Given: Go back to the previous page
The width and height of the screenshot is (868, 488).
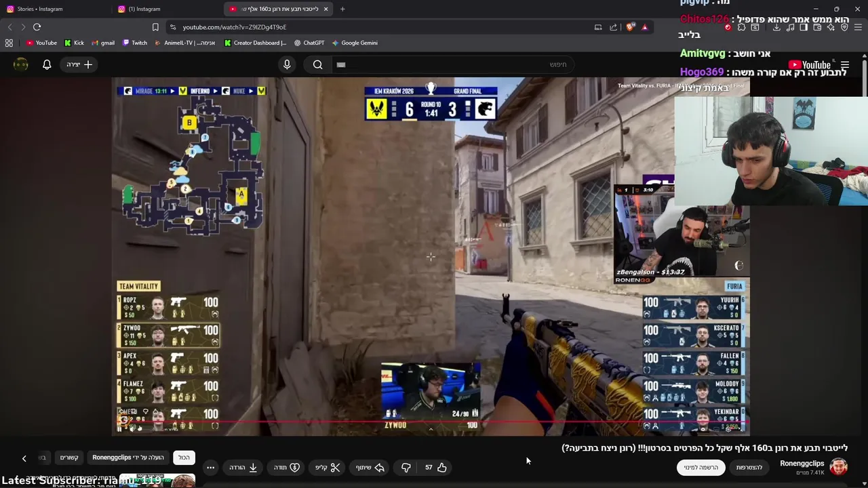Looking at the screenshot, I should coord(9,27).
